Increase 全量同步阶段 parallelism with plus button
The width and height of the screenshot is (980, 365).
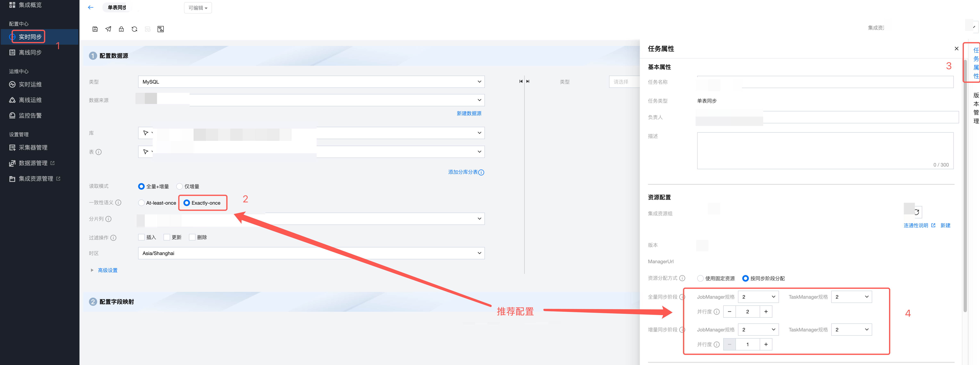coord(766,312)
